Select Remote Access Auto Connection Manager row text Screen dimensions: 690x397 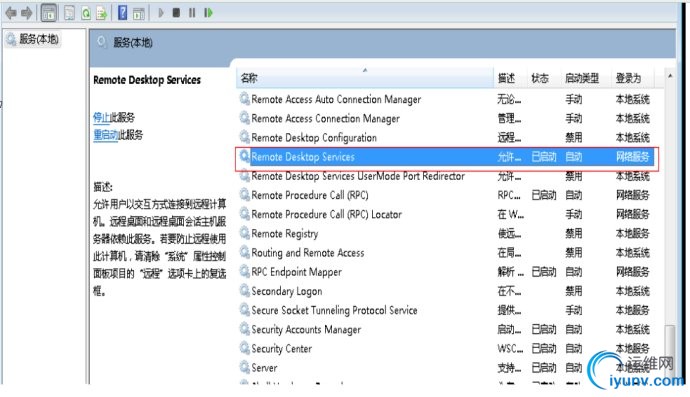(x=336, y=99)
